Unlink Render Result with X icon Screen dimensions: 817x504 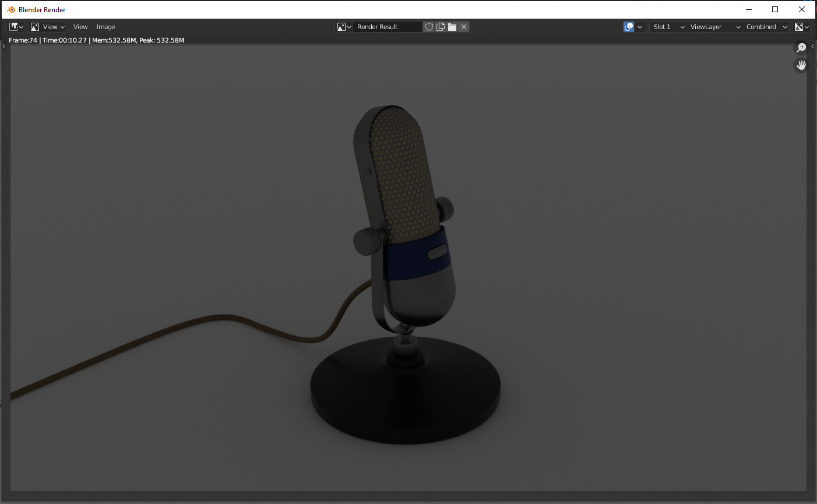(x=464, y=27)
